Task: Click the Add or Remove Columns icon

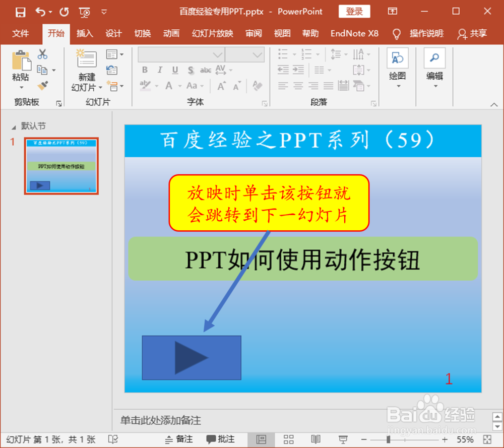Action: click(319, 70)
